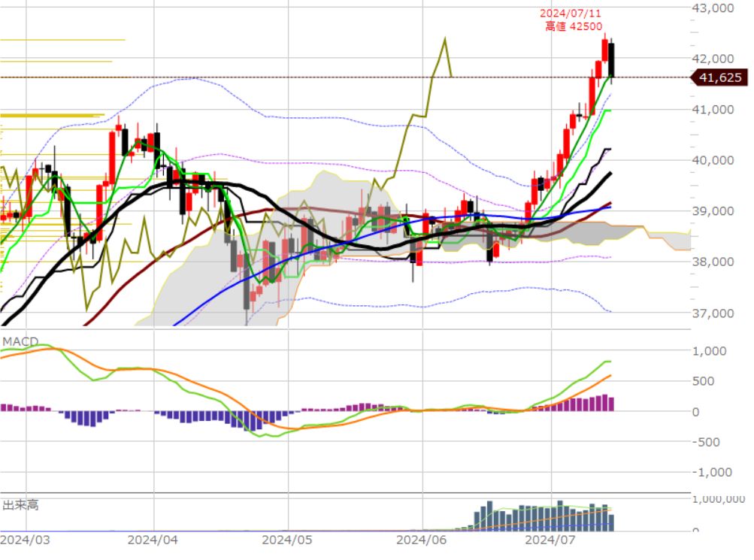Click the 37,000 price axis label
This screenshot has width=754, height=560.
click(x=713, y=313)
